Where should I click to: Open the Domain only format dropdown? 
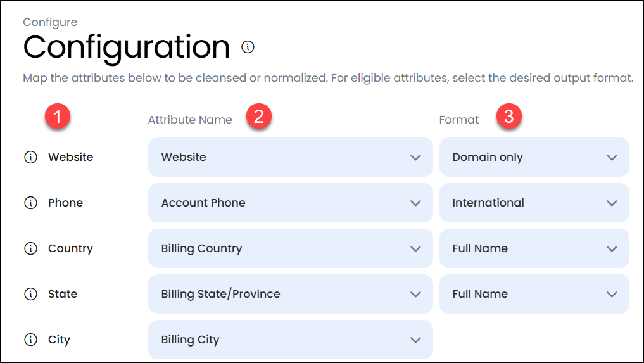534,157
